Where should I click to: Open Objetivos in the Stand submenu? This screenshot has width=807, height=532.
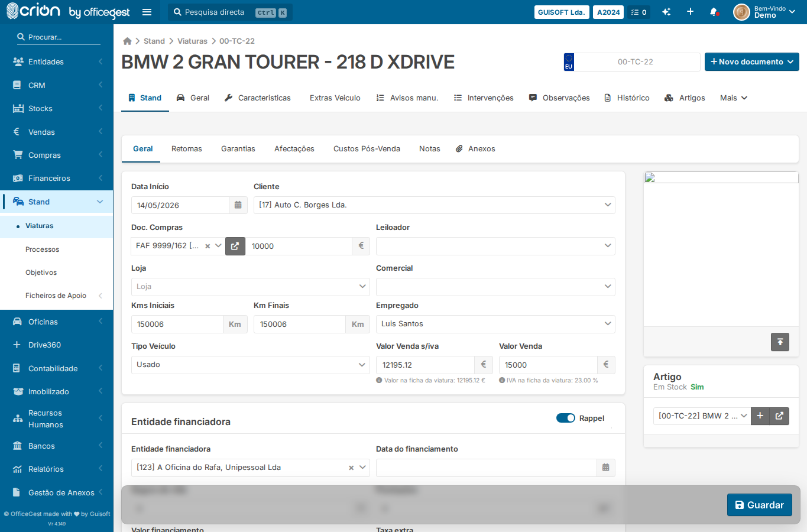point(57,273)
